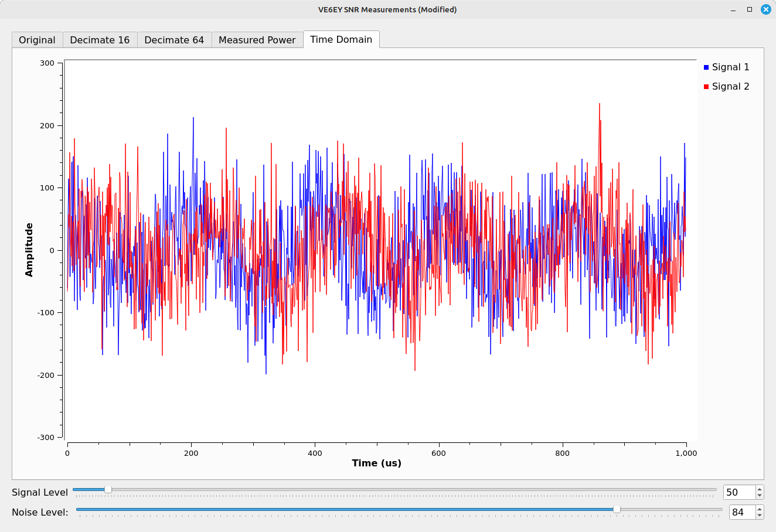
Task: Show the Measured Power tab
Action: click(257, 40)
